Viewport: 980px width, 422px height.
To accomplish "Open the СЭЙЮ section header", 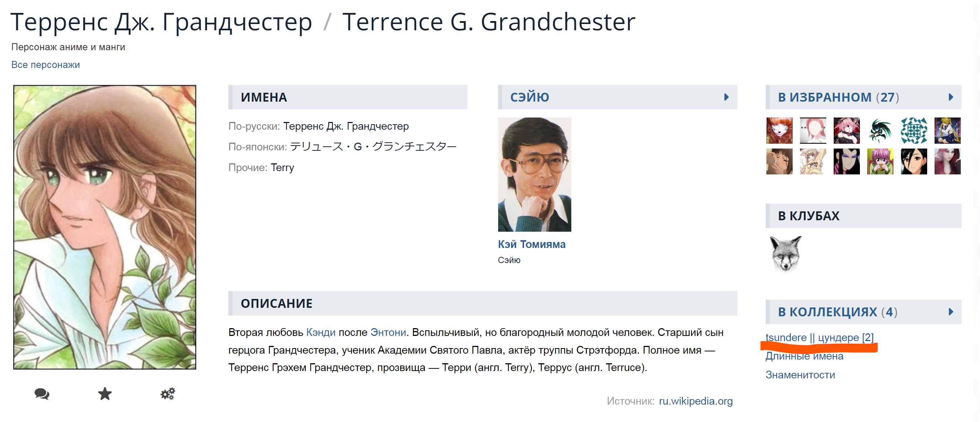I will (x=530, y=98).
